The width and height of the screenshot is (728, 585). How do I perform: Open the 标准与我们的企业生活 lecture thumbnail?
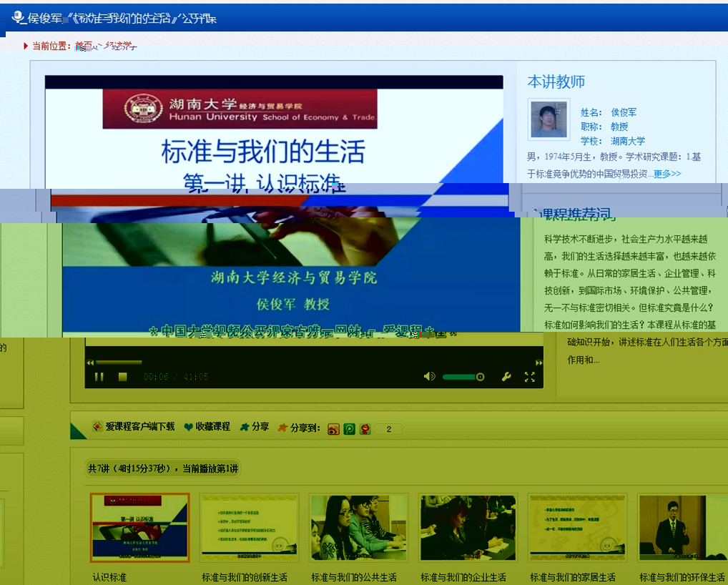click(x=468, y=527)
